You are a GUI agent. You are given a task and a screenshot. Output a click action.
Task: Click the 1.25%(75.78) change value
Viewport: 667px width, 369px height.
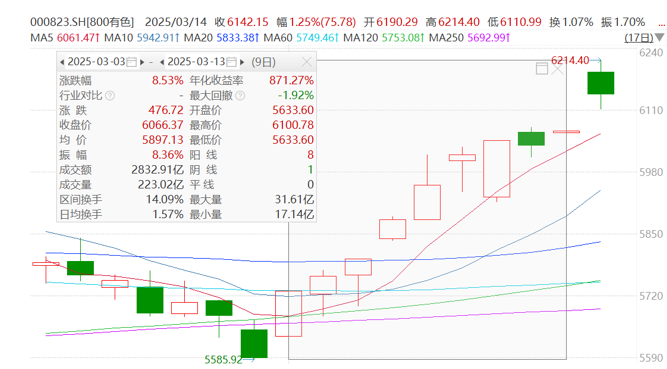click(323, 22)
